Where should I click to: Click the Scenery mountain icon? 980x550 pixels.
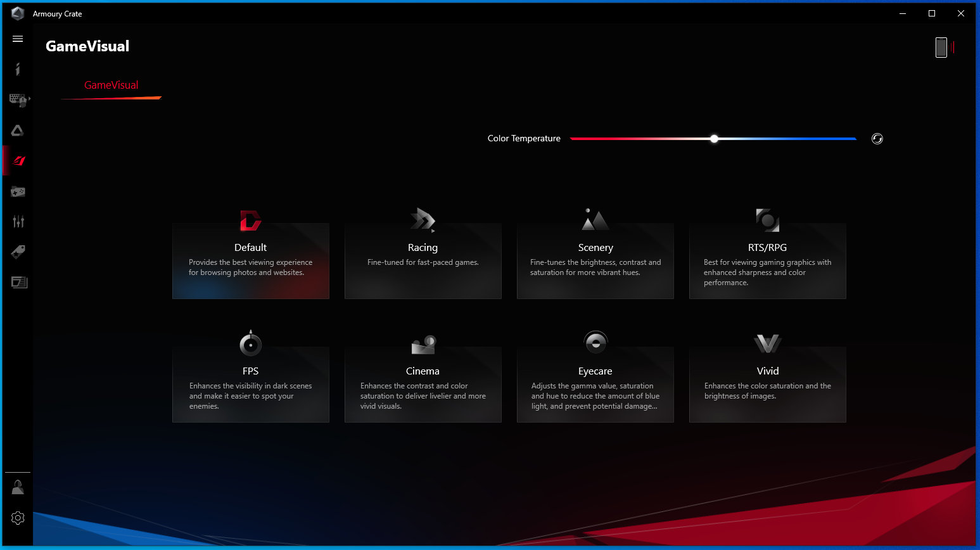coord(595,219)
